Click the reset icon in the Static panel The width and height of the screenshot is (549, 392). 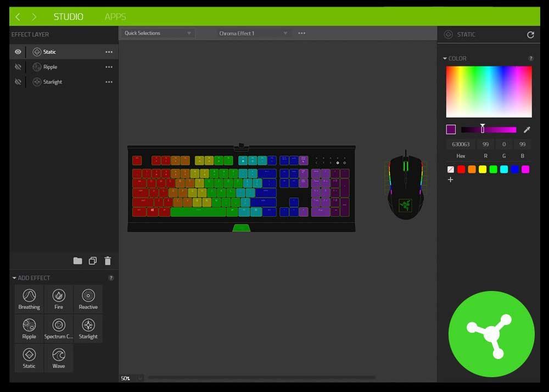pos(530,34)
